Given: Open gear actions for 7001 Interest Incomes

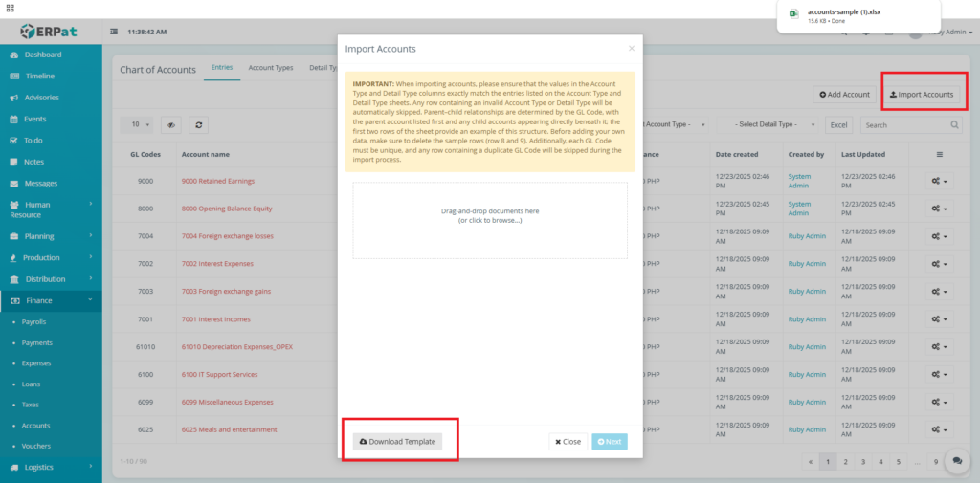Looking at the screenshot, I should 940,318.
